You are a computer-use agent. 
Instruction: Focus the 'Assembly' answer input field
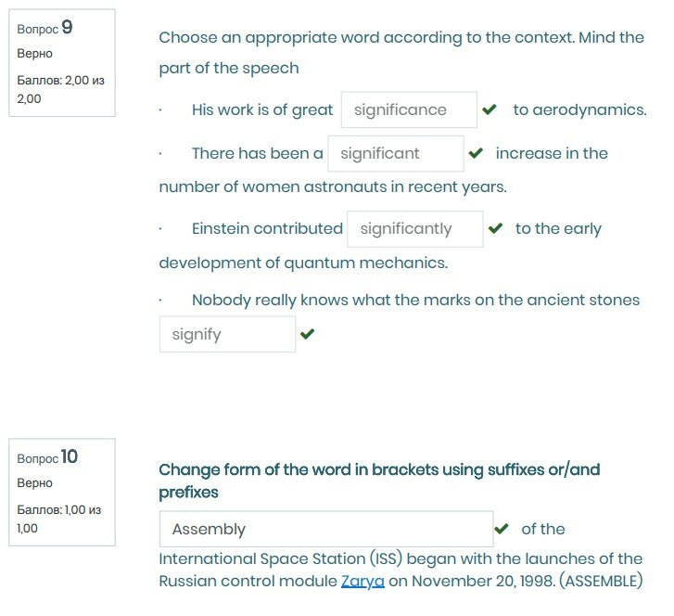(325, 530)
